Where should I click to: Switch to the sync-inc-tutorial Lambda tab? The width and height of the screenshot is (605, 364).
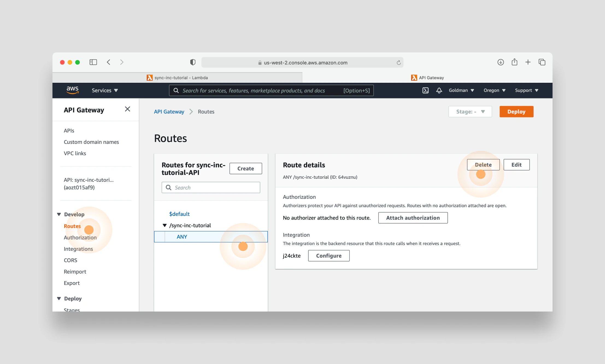click(x=177, y=78)
